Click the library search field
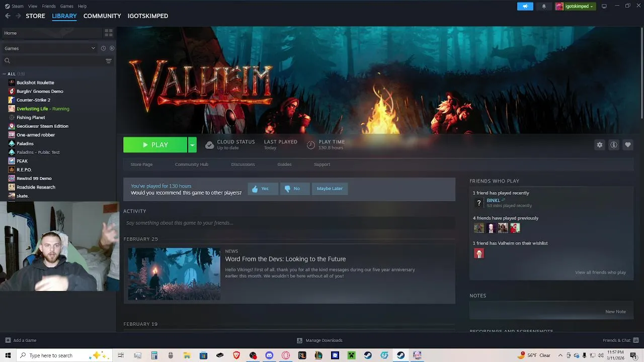 [x=53, y=60]
